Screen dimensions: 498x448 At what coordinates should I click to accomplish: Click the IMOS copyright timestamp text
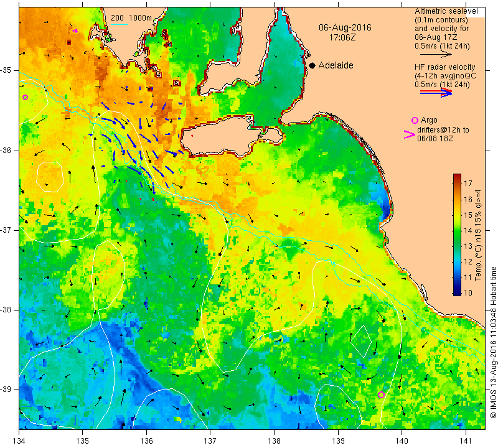[493, 342]
